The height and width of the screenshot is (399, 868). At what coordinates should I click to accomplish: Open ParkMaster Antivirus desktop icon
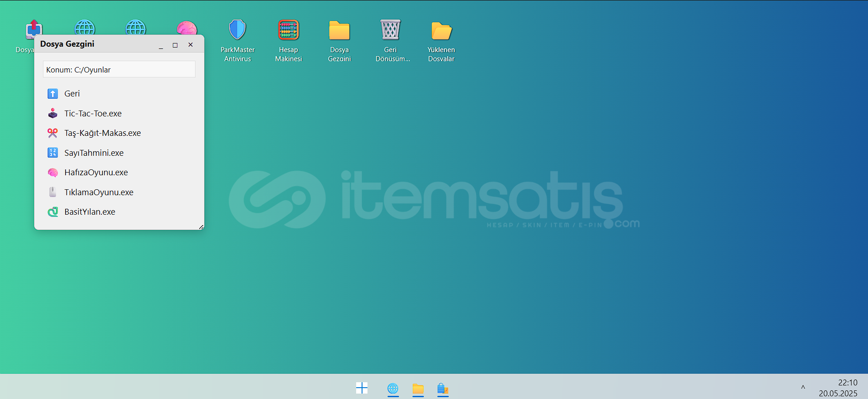(x=238, y=40)
